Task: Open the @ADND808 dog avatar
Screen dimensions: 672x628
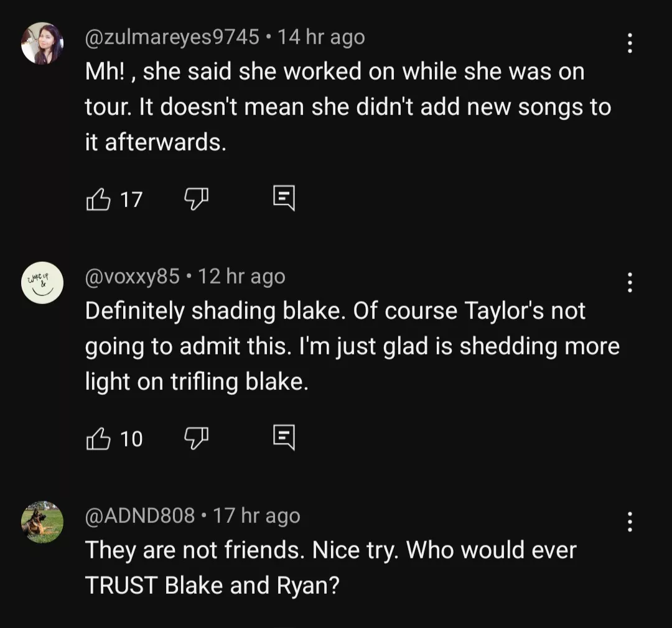Action: [42, 522]
